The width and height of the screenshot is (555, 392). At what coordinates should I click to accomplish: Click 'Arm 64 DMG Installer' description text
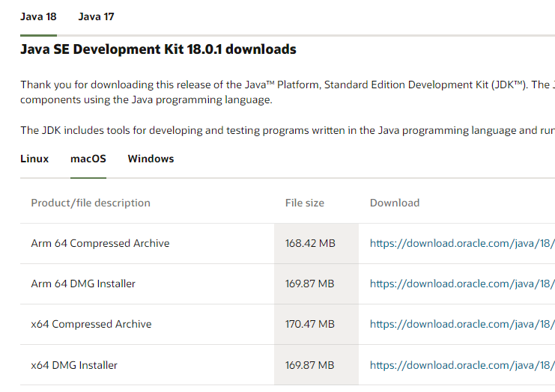click(x=83, y=284)
